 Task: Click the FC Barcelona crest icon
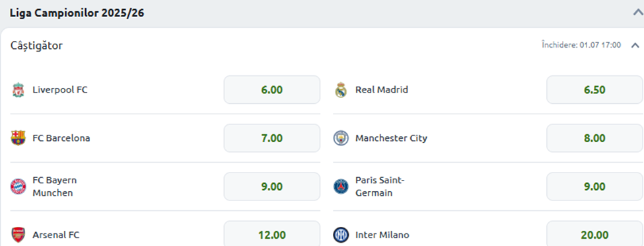coord(18,138)
